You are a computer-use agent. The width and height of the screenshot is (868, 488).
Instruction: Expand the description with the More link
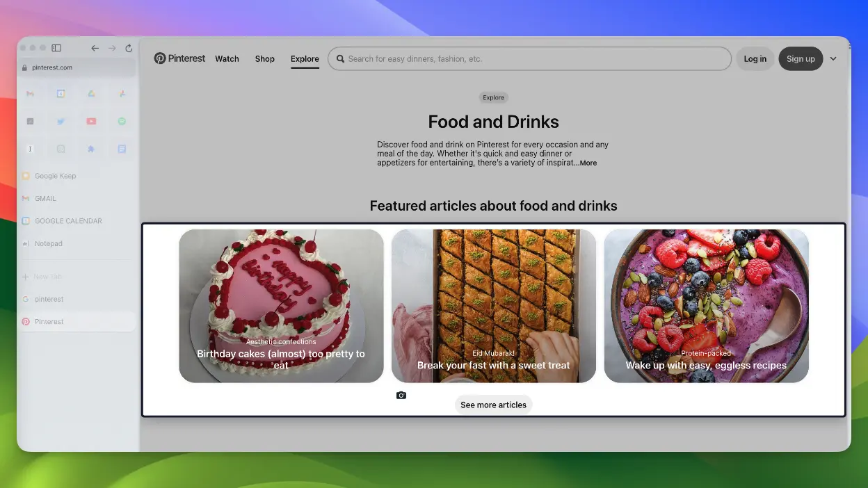tap(588, 163)
